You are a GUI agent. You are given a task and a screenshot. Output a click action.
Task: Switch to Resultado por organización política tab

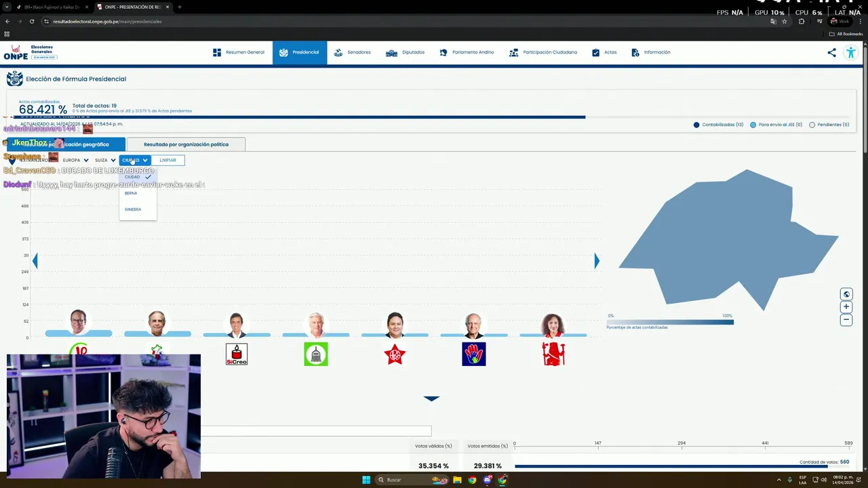click(186, 144)
